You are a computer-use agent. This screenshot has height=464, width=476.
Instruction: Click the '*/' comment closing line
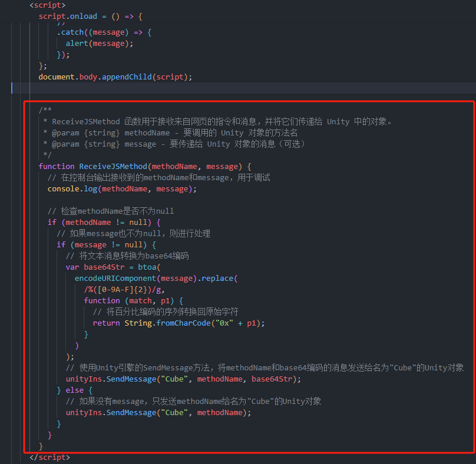point(47,155)
